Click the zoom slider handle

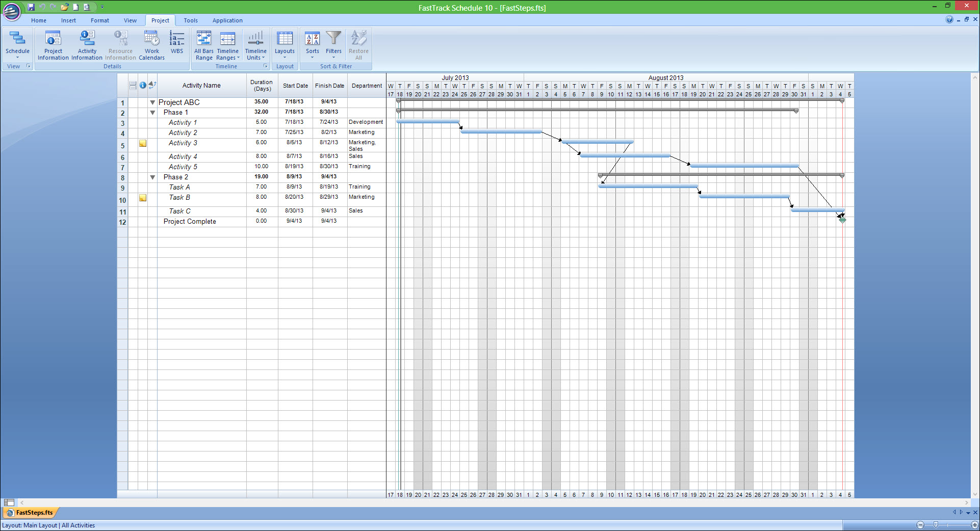click(936, 525)
